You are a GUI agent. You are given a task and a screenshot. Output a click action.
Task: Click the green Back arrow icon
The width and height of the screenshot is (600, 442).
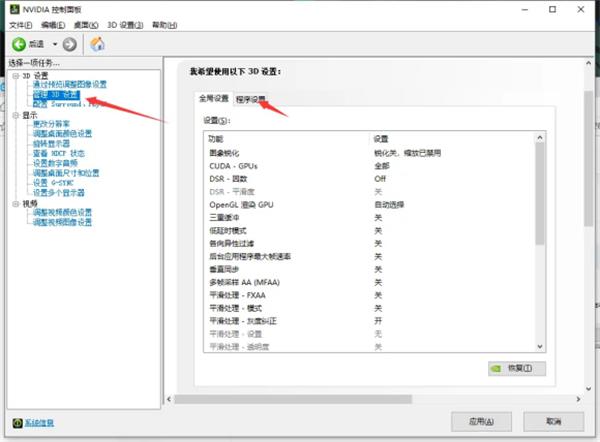19,44
